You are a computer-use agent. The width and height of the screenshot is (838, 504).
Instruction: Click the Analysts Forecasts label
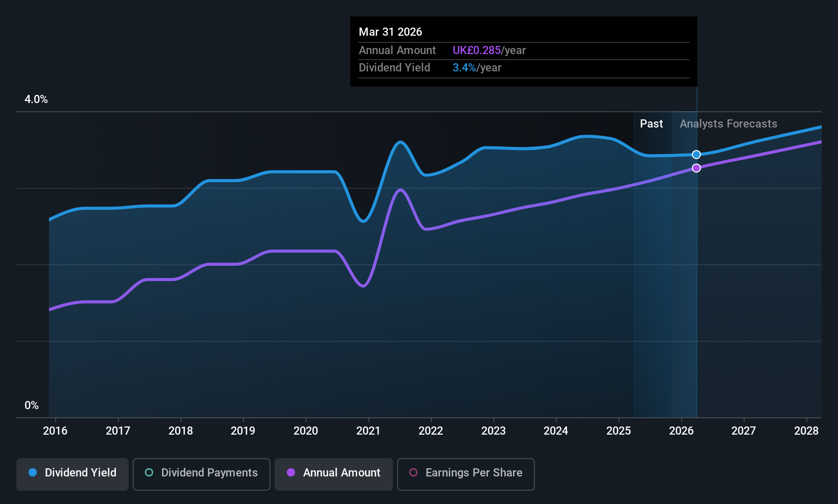[728, 124]
